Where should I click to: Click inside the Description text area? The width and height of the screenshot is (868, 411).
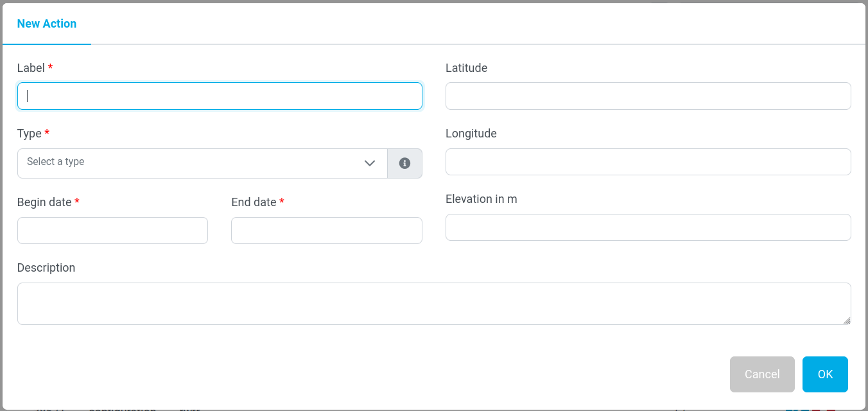click(433, 304)
